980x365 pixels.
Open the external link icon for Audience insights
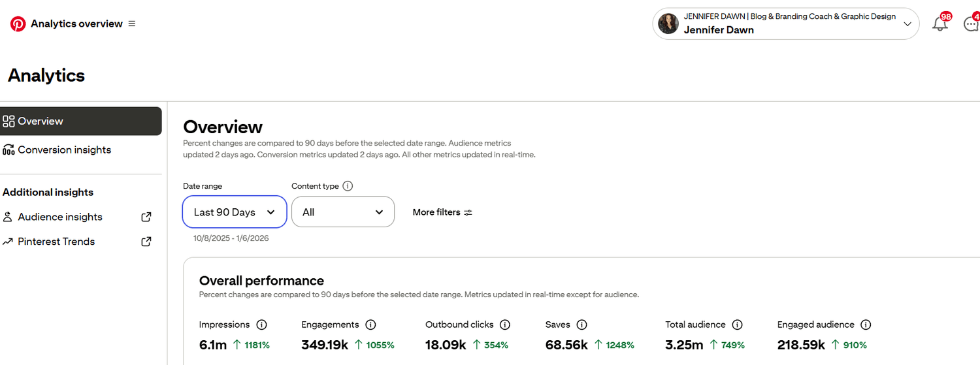146,217
